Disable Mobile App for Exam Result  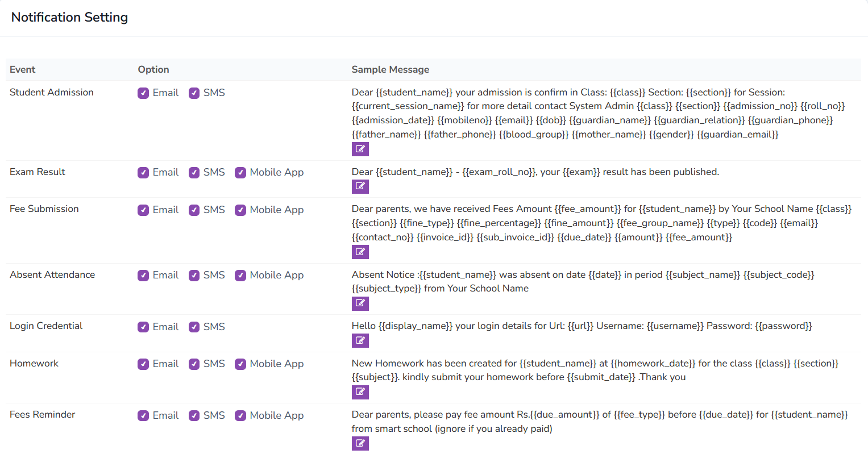tap(240, 173)
